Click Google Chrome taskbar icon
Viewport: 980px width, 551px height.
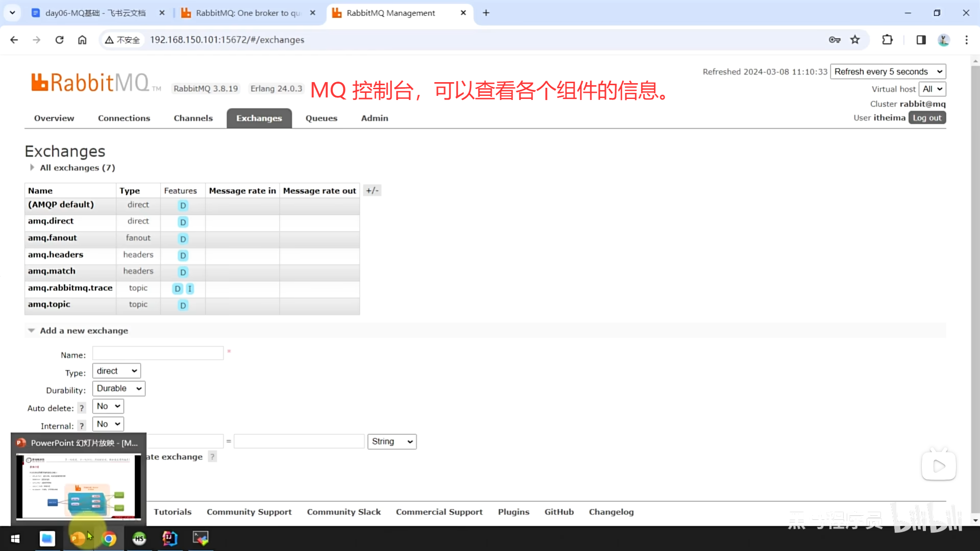pyautogui.click(x=109, y=539)
